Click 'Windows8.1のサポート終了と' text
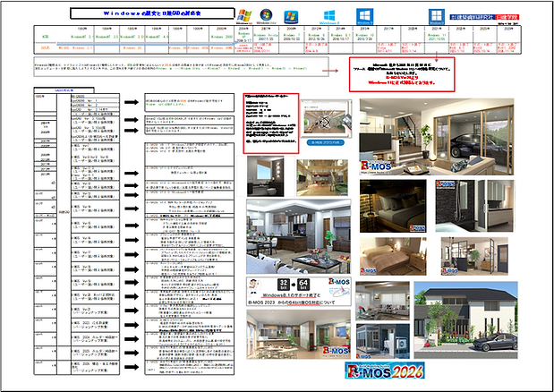Screen dimensions: 554x392 point(292,294)
